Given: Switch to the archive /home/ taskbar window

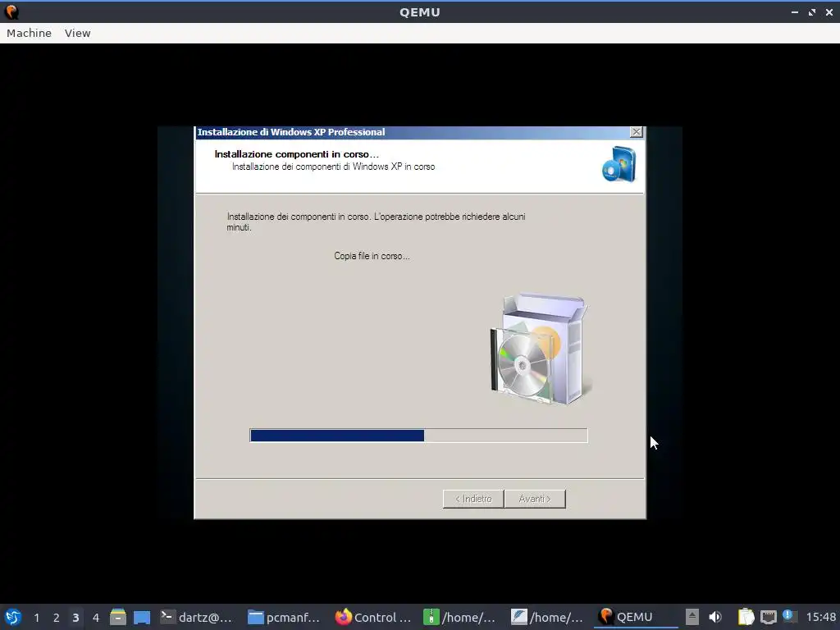Looking at the screenshot, I should (x=459, y=617).
